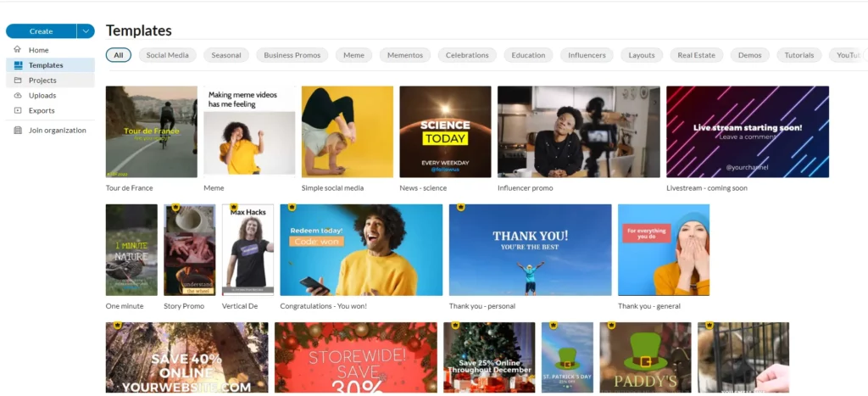868x396 pixels.
Task: Filter templates by Celebrations
Action: pyautogui.click(x=467, y=55)
